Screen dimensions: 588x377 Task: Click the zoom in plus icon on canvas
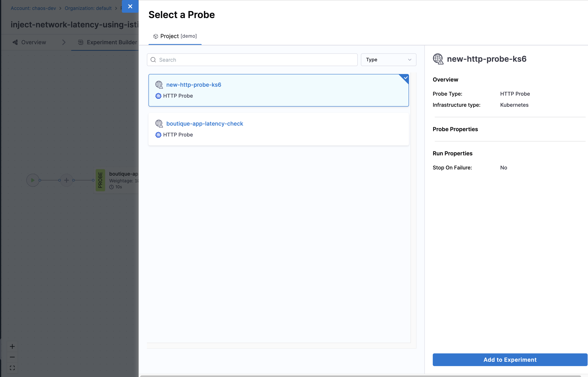[x=12, y=346]
